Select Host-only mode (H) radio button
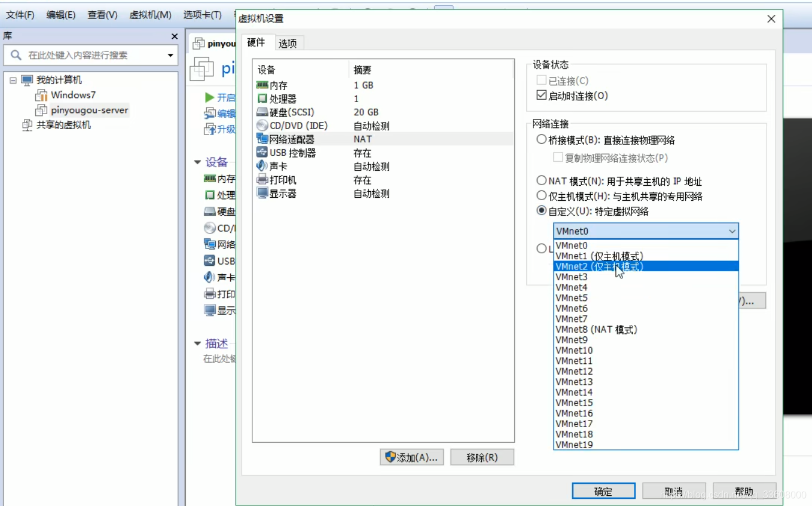The height and width of the screenshot is (506, 812). [542, 195]
